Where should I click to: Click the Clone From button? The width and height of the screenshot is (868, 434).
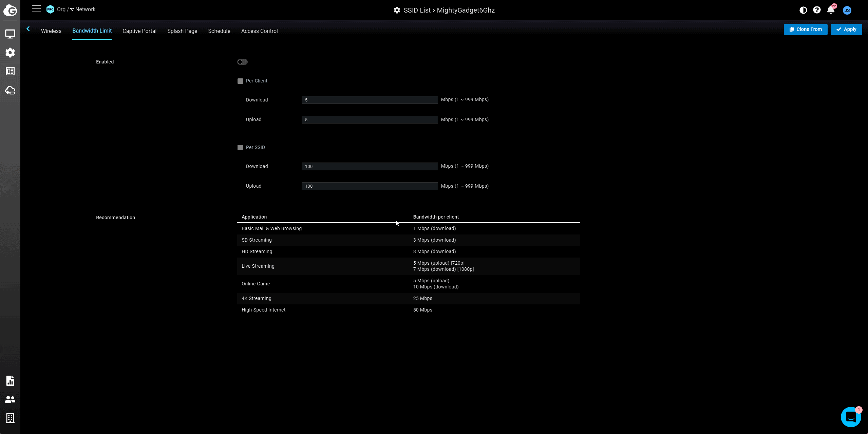pos(805,30)
